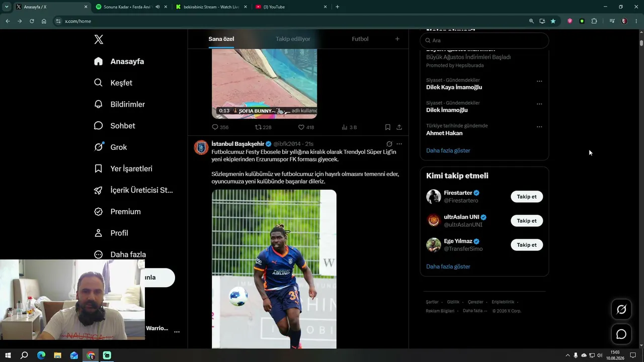644x362 pixels.
Task: Click the browser home button
Action: pos(44,21)
